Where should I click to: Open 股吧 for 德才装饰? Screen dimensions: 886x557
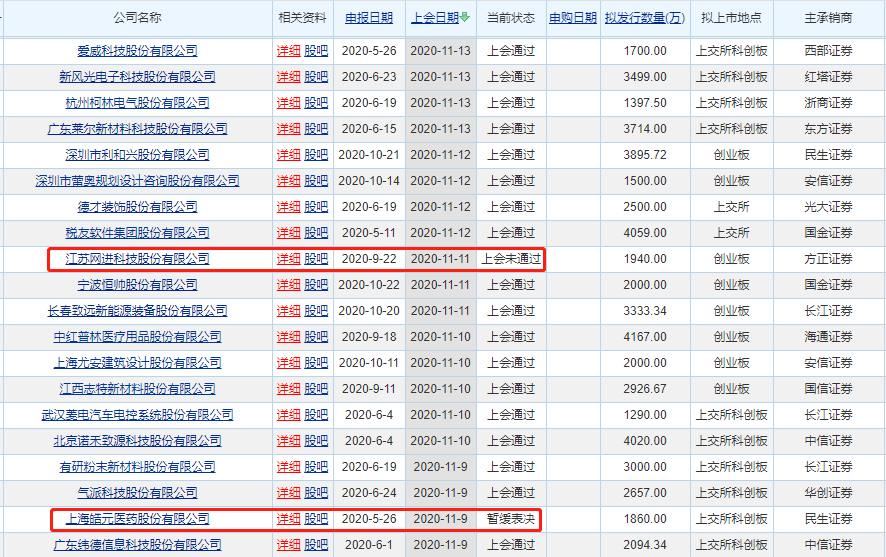(x=316, y=207)
